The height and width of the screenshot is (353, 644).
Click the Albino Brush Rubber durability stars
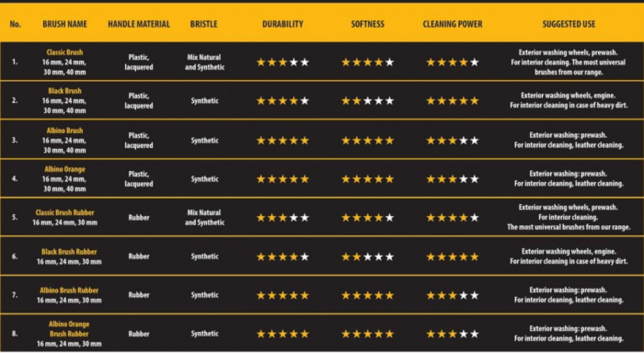[x=282, y=295]
